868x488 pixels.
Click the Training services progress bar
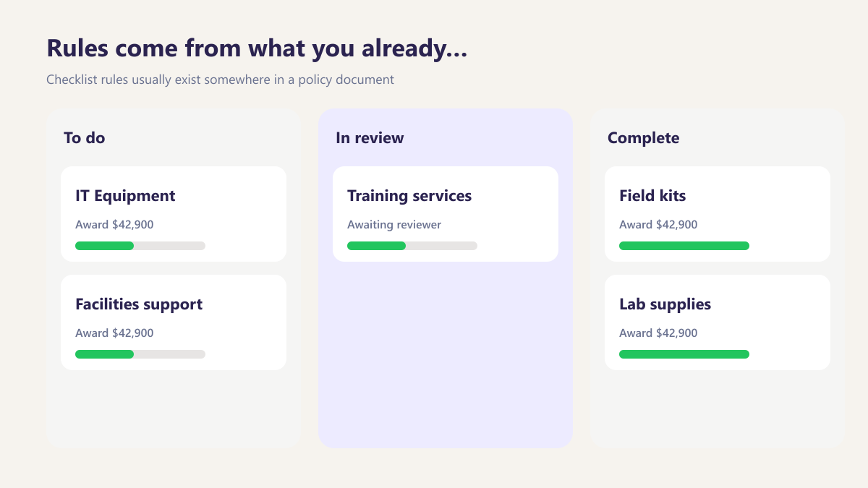click(412, 246)
